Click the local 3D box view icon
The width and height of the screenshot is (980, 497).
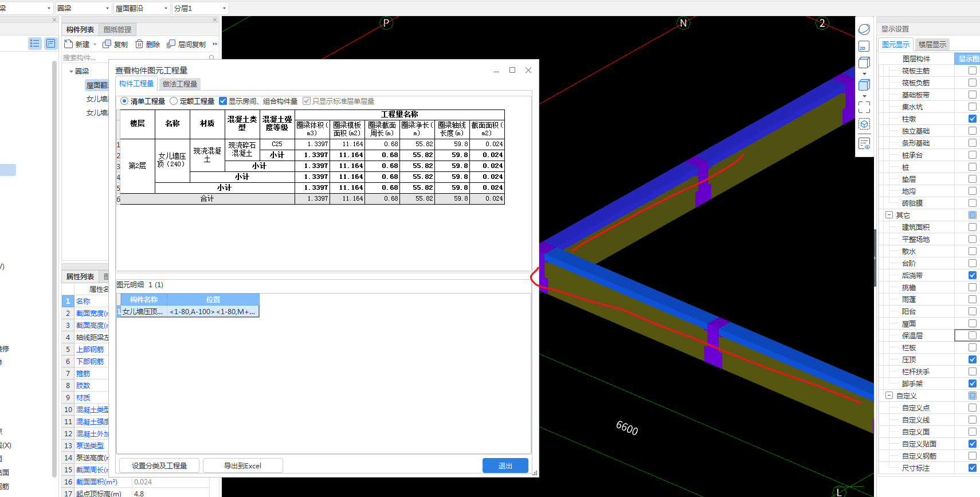tap(864, 124)
